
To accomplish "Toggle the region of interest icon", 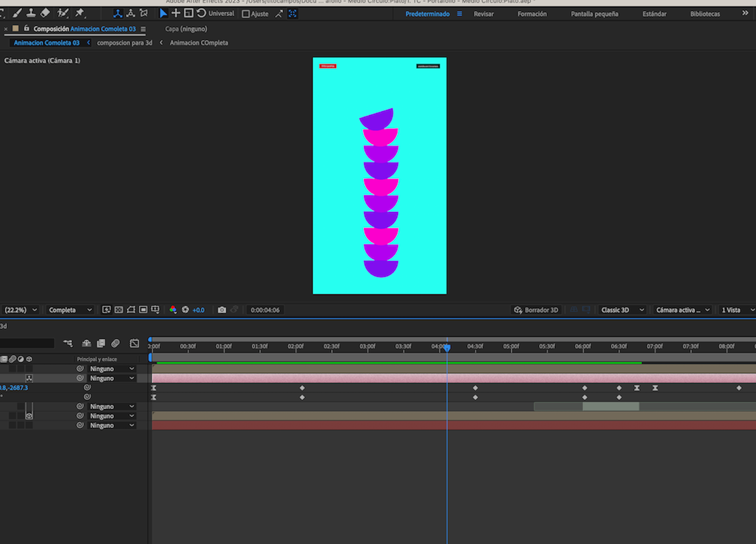I will [143, 310].
